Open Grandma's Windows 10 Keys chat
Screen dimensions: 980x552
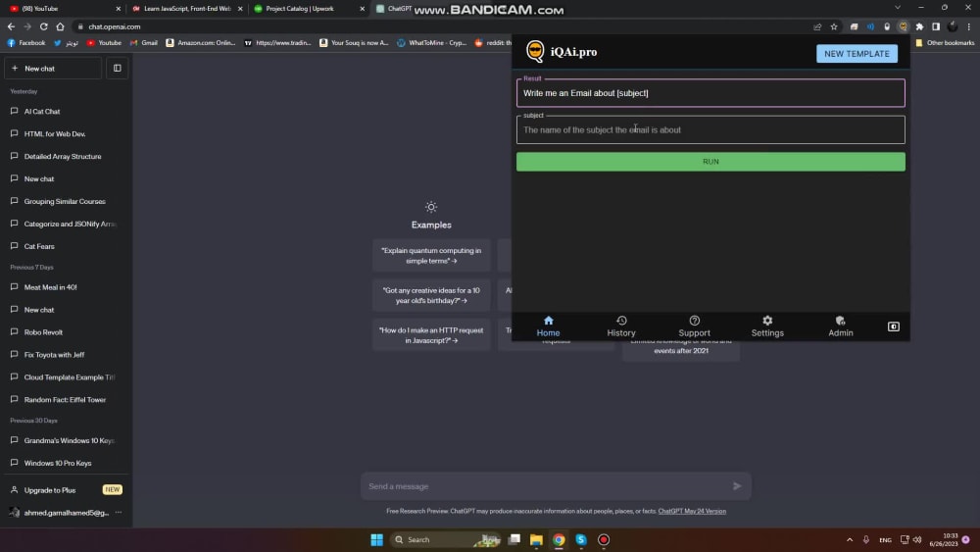[x=66, y=440]
